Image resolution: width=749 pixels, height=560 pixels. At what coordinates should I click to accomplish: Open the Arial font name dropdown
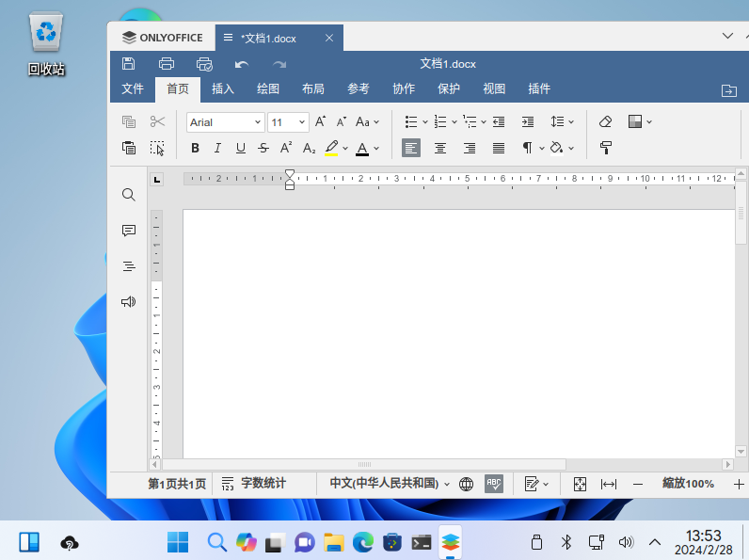click(226, 122)
